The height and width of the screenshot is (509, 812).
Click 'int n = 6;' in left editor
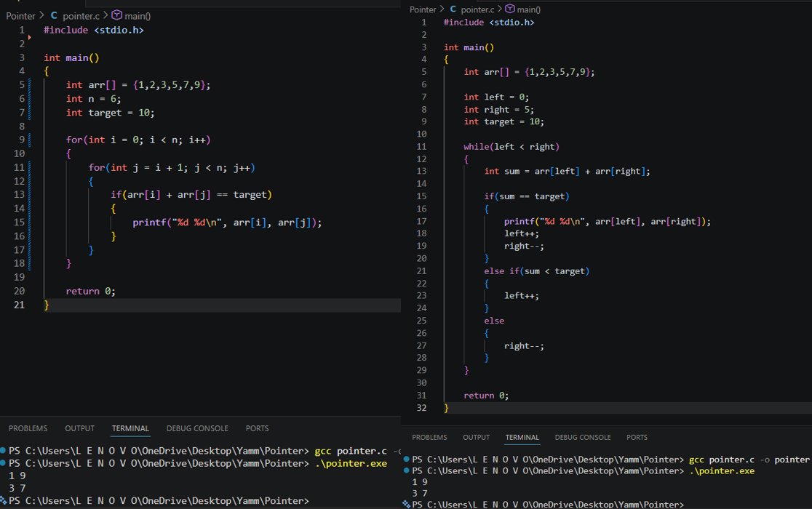pyautogui.click(x=93, y=99)
